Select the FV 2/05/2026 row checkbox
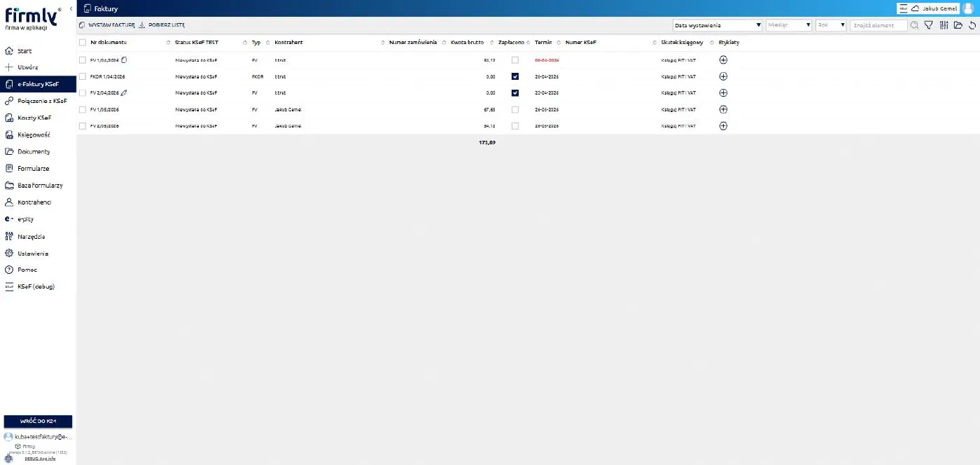 tap(83, 126)
